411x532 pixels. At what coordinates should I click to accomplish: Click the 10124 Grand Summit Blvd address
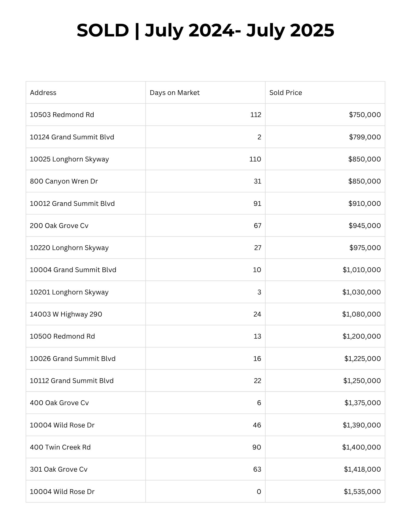[72, 137]
